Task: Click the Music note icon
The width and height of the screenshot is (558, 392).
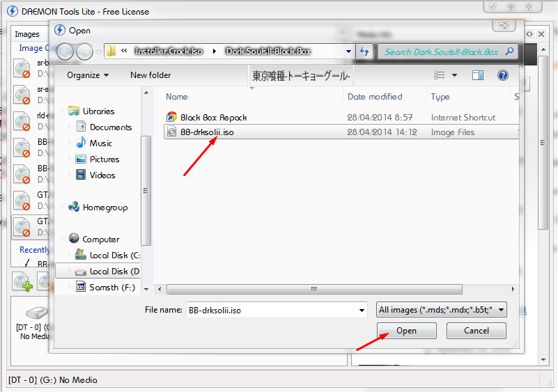Action: click(81, 143)
